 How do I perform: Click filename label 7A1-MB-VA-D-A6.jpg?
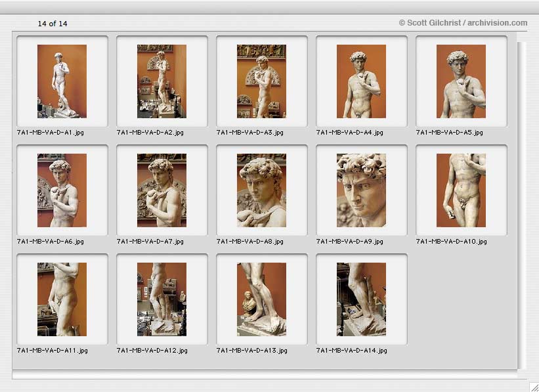[x=50, y=242]
